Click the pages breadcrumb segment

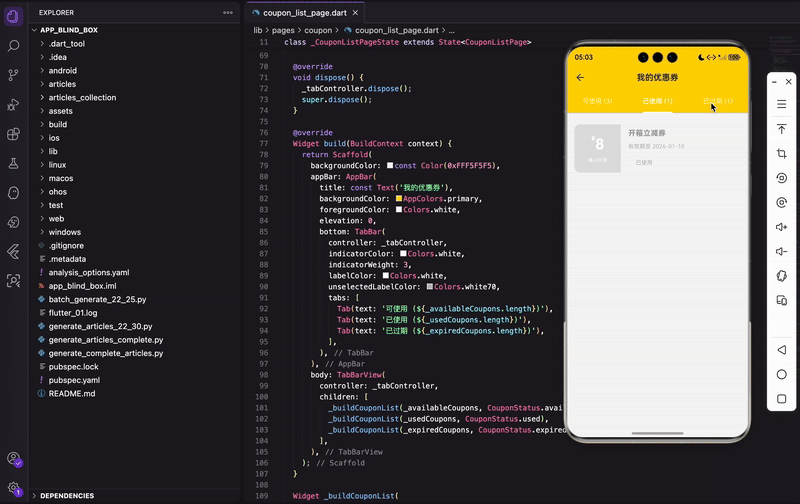coord(283,31)
